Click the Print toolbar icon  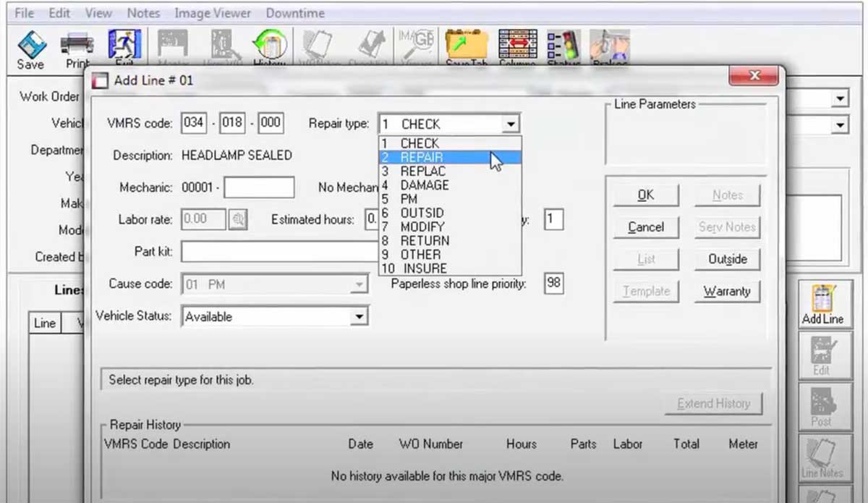(76, 45)
